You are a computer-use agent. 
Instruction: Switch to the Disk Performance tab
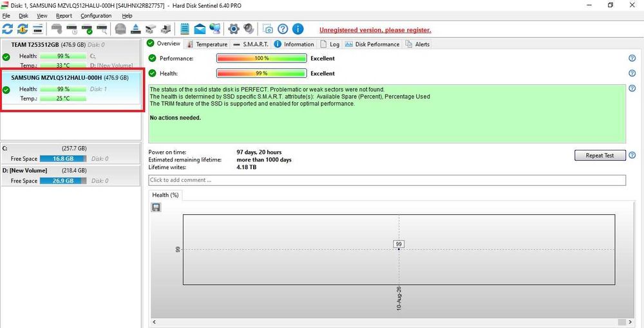pyautogui.click(x=372, y=44)
